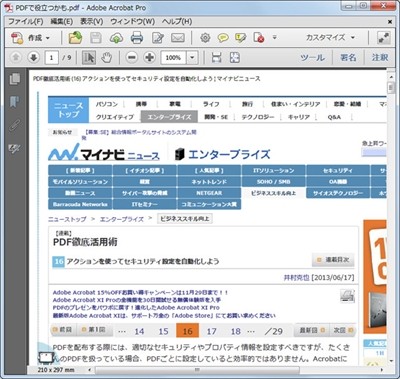The height and width of the screenshot is (379, 400).
Task: Open a file with folder icon
Action: [x=75, y=38]
